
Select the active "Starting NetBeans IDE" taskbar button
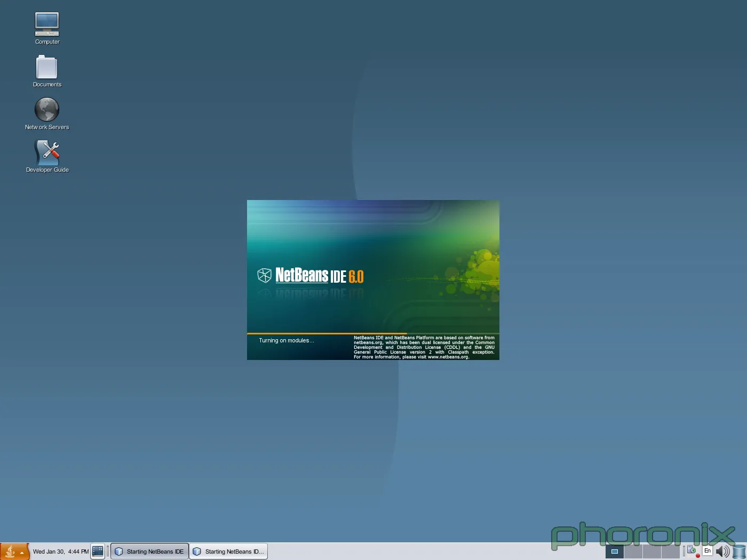pyautogui.click(x=149, y=551)
